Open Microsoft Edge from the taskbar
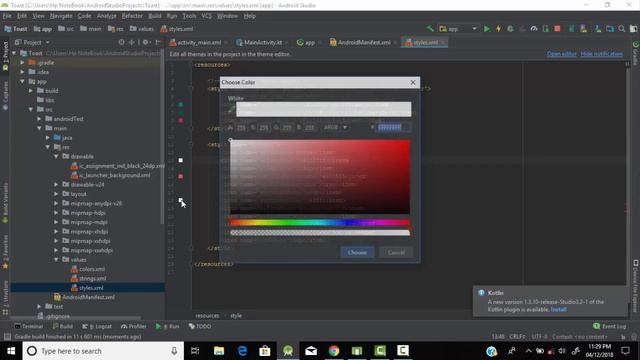This screenshot has height=360, width=640. [242, 351]
